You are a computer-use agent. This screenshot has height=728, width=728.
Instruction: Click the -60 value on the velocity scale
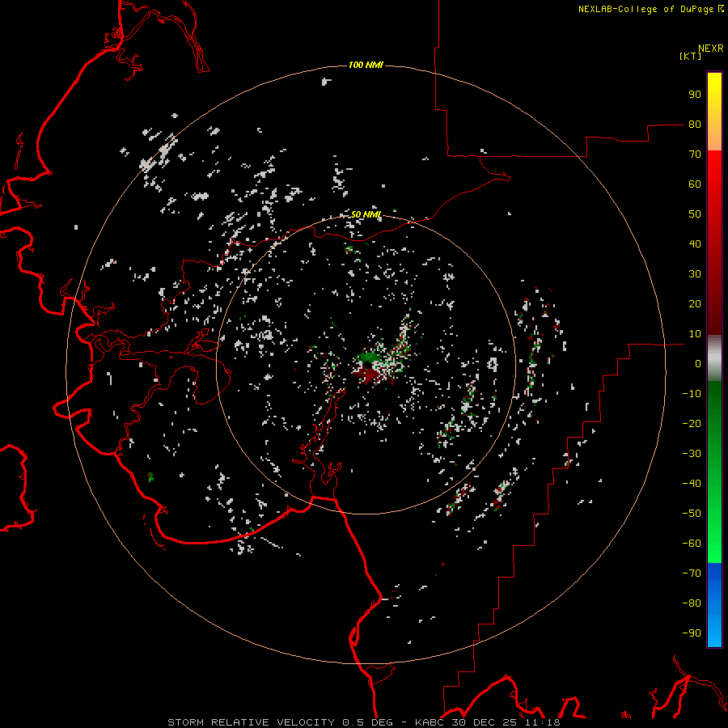coord(692,544)
